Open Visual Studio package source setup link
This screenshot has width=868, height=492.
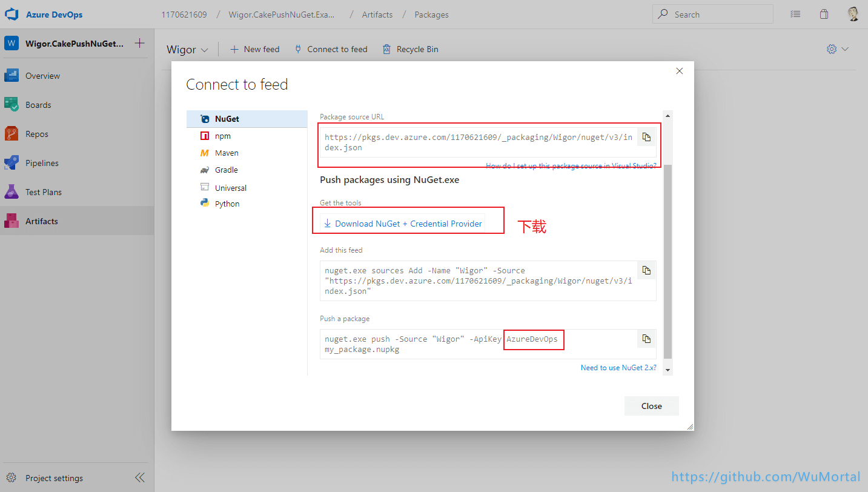(x=571, y=165)
